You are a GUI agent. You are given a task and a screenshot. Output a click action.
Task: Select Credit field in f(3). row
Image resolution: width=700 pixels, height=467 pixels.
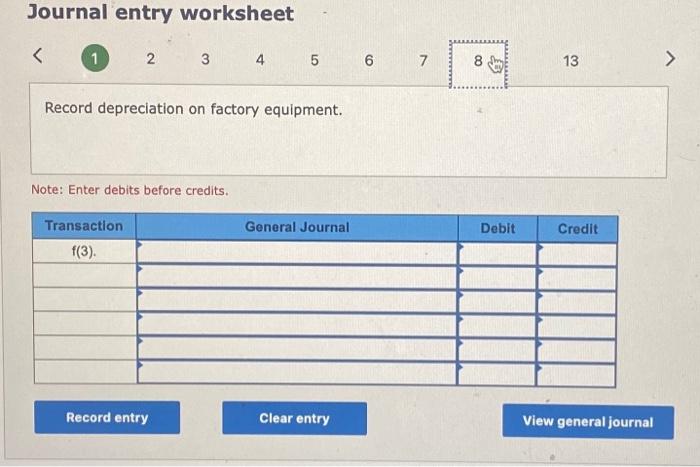(x=577, y=254)
